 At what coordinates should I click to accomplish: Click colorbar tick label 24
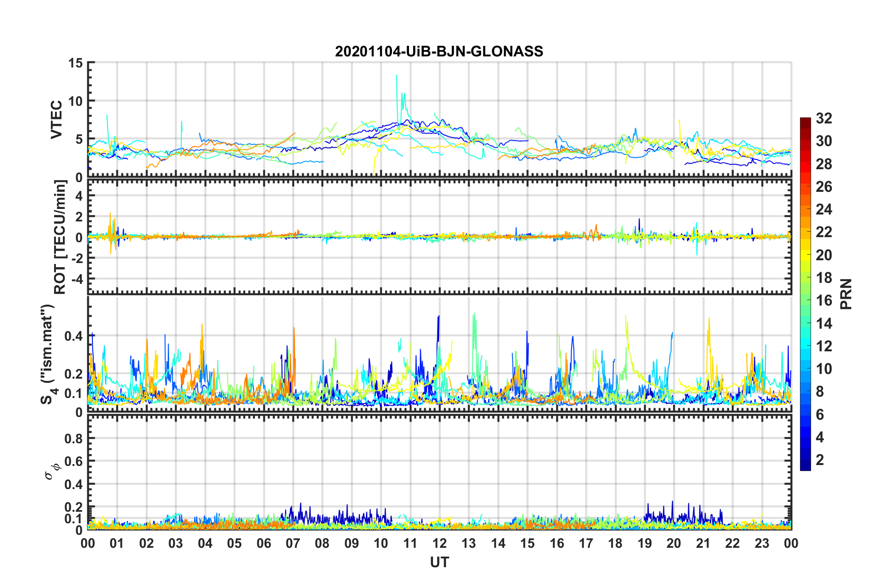(x=824, y=209)
